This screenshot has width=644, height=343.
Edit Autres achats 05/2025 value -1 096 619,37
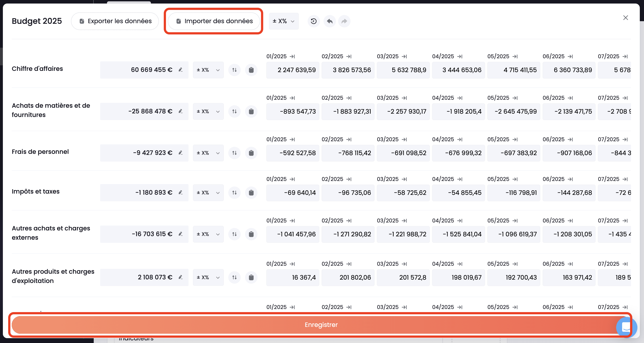514,234
